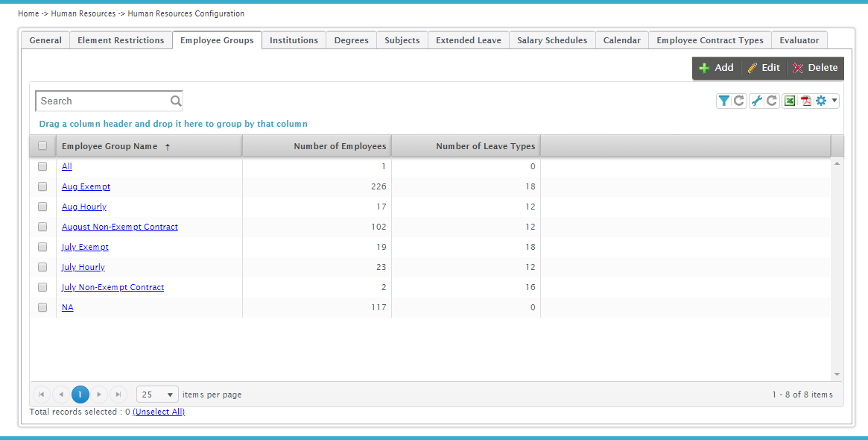Screen dimensions: 868x440
Task: Switch to the General tab
Action: coord(45,40)
